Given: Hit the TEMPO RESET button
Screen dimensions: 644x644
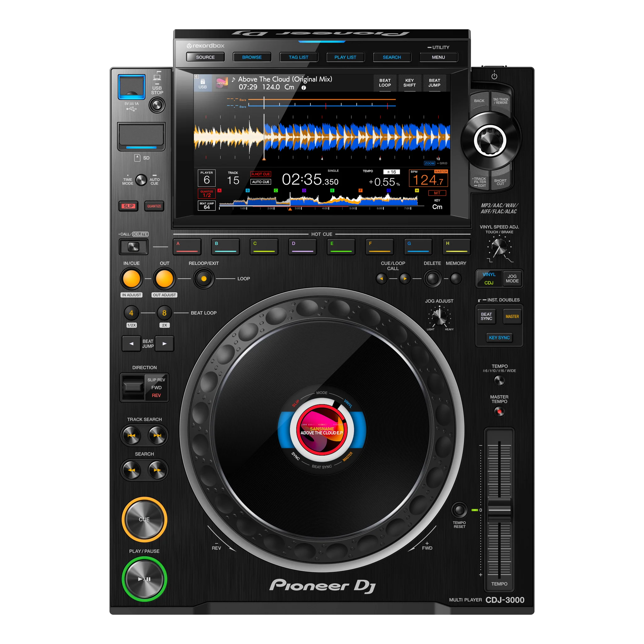Looking at the screenshot, I should (459, 510).
